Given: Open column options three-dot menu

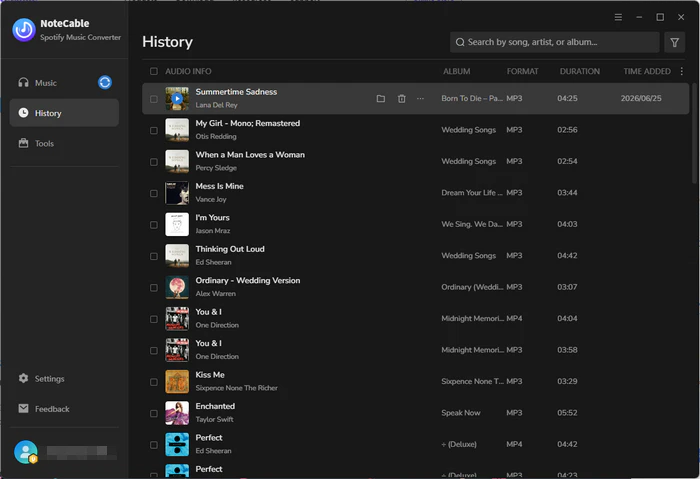Looking at the screenshot, I should (x=681, y=71).
